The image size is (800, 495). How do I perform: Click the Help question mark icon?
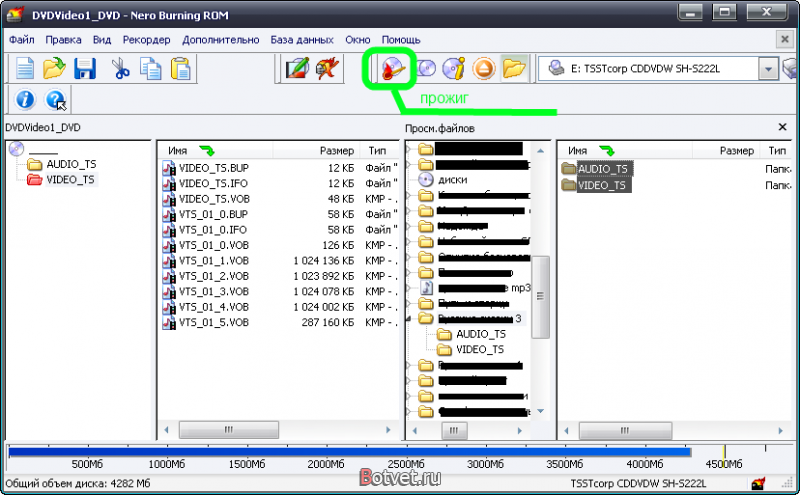click(x=55, y=100)
